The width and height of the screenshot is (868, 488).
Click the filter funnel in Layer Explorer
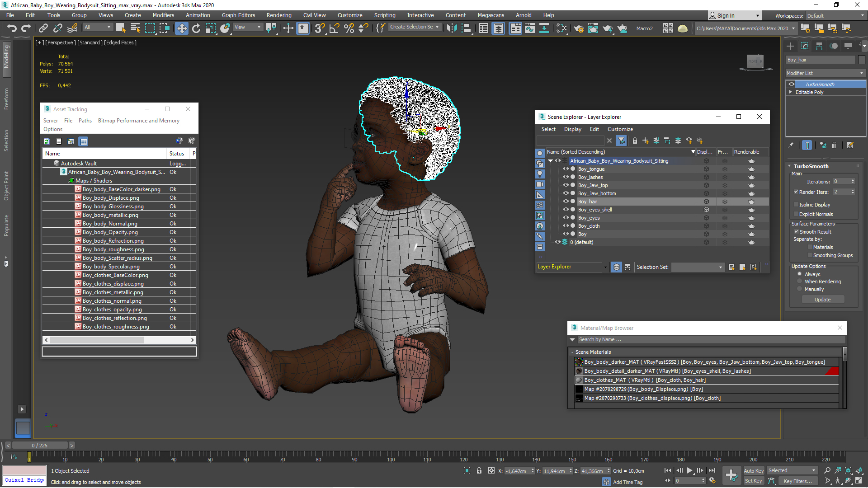pos(622,141)
